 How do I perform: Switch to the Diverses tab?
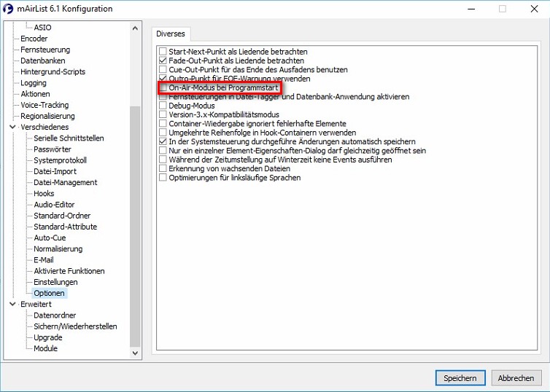[171, 34]
